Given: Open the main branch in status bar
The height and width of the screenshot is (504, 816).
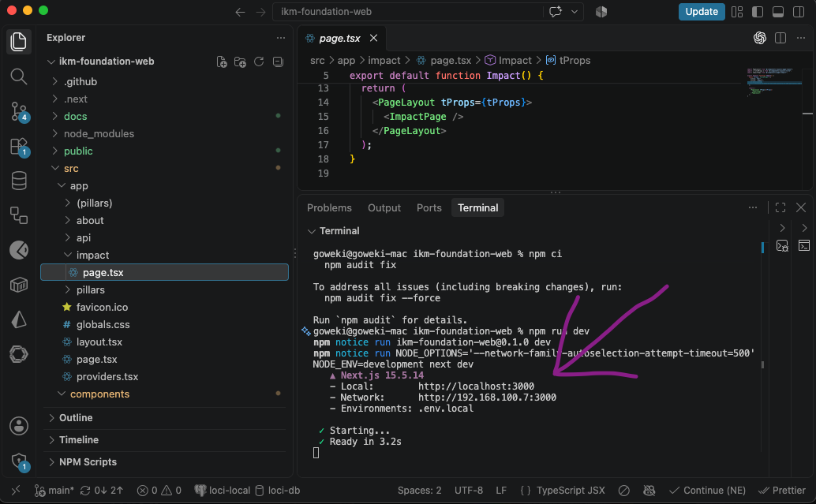Looking at the screenshot, I should 54,491.
